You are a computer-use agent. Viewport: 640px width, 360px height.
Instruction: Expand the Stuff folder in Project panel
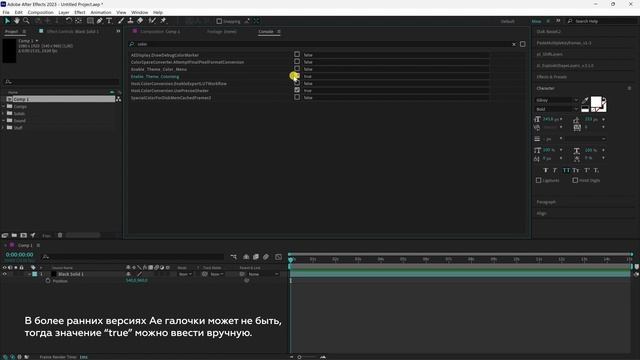[3, 128]
